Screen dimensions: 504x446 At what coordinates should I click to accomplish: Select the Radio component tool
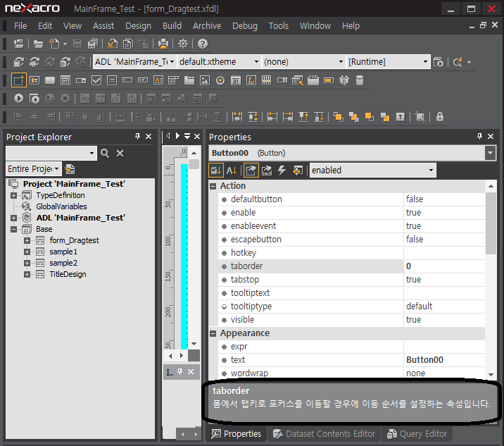coord(220,80)
